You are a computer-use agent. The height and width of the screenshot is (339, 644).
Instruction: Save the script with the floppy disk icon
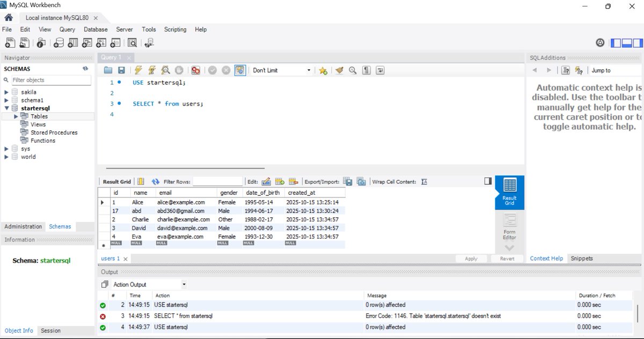point(121,70)
